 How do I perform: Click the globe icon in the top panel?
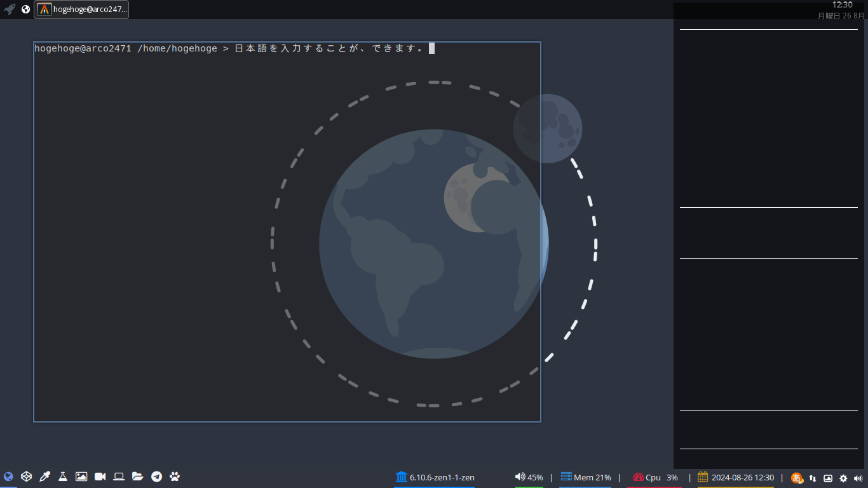25,10
